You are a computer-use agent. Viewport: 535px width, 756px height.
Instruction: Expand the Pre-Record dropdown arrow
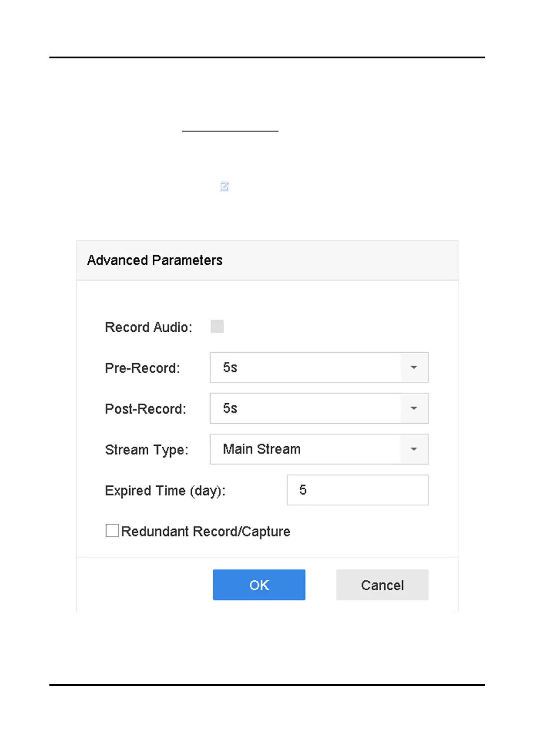[x=414, y=368]
